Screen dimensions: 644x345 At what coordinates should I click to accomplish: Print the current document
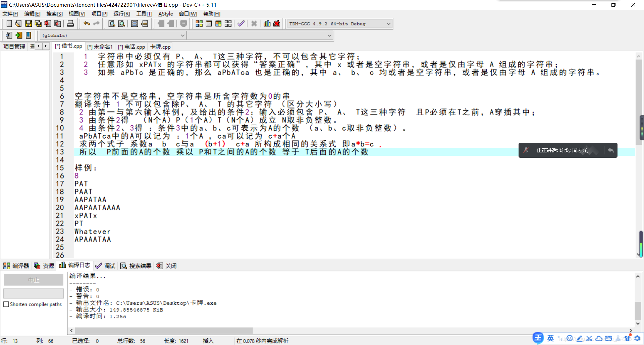pyautogui.click(x=70, y=23)
